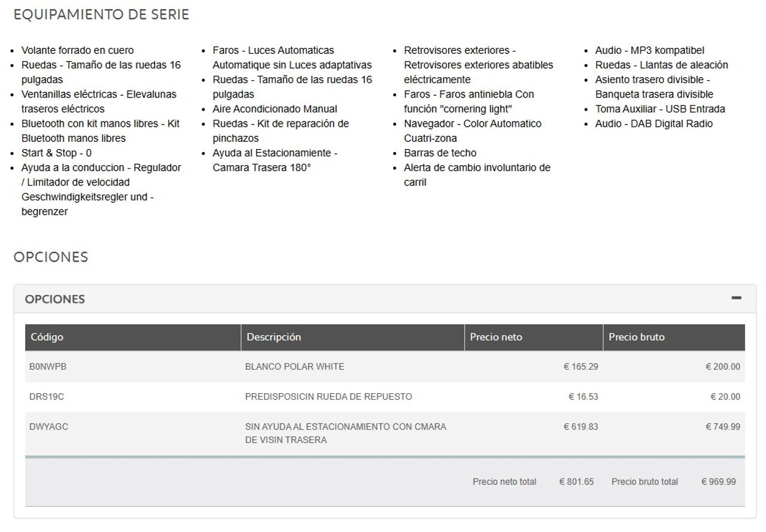
Task: Click the BLANCO POLAR WHITE description
Action: 294,366
